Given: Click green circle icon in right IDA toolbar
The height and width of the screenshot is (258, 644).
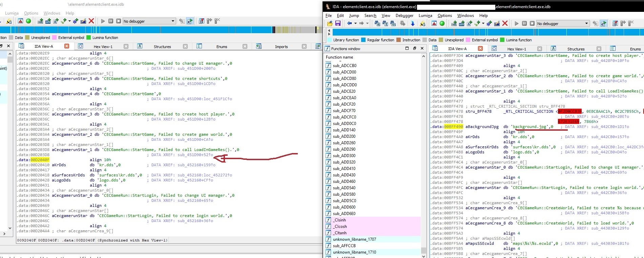Looking at the screenshot, I should click(x=442, y=23).
